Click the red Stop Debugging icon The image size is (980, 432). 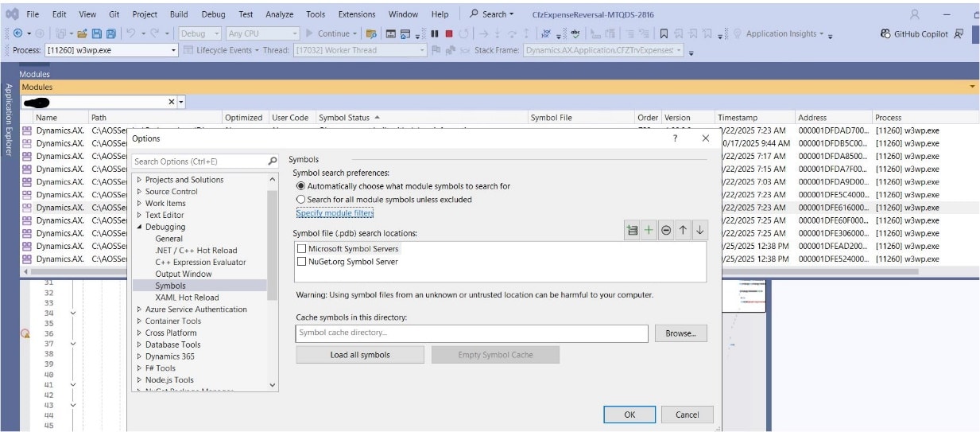point(449,33)
